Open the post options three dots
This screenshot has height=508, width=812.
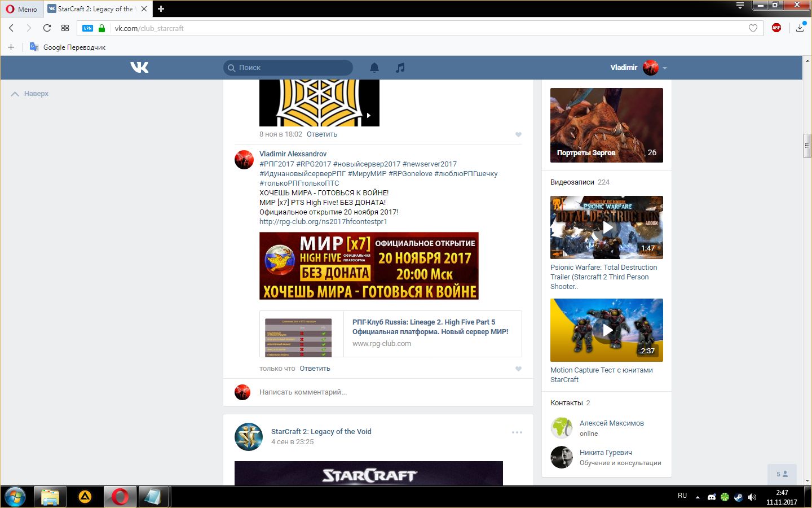point(517,432)
